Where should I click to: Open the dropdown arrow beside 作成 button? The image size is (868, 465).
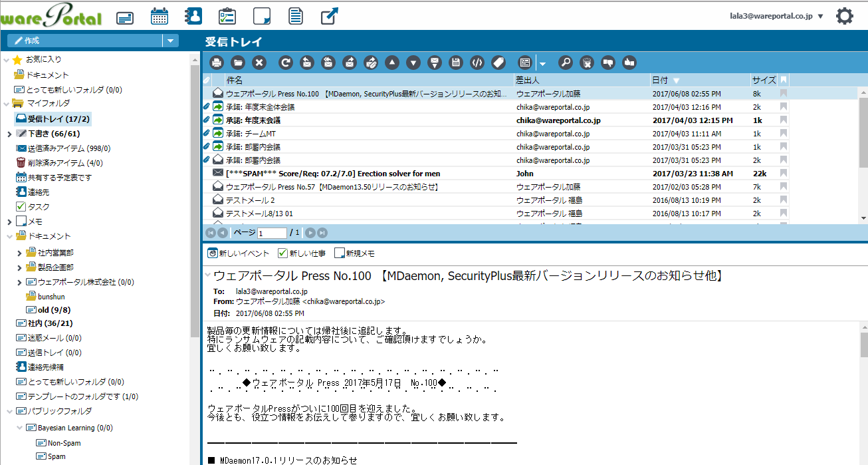[x=171, y=41]
